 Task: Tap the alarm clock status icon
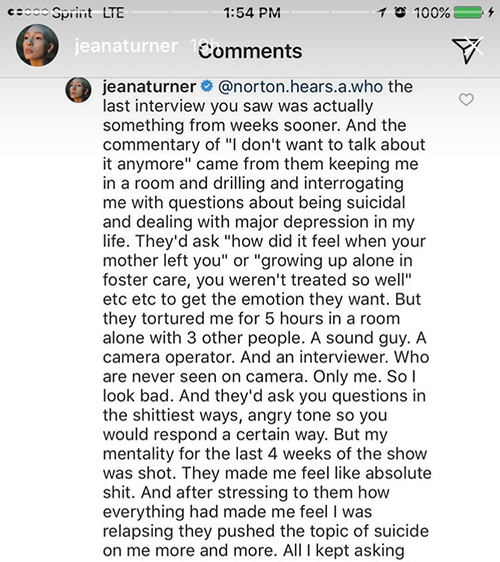400,13
